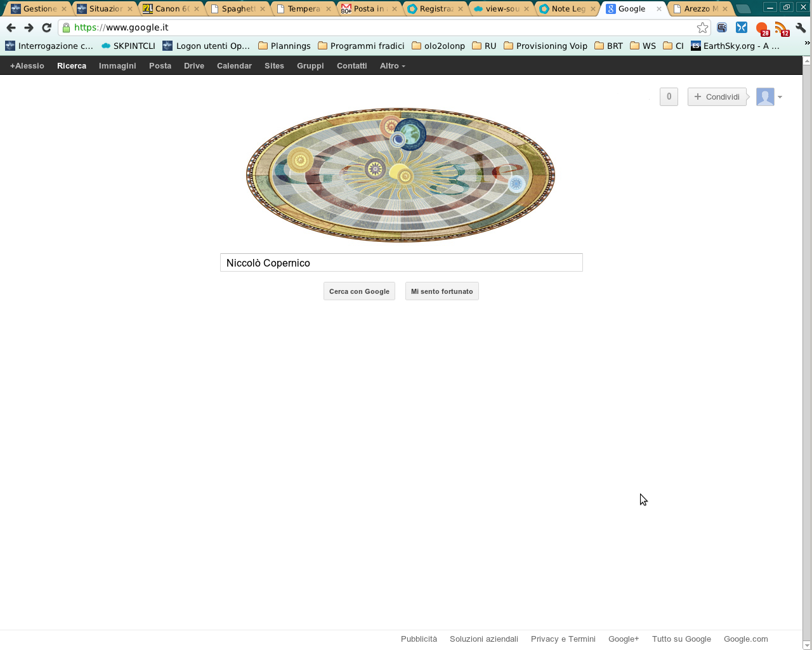Open a new tab with the tab-strip button

coord(743,9)
